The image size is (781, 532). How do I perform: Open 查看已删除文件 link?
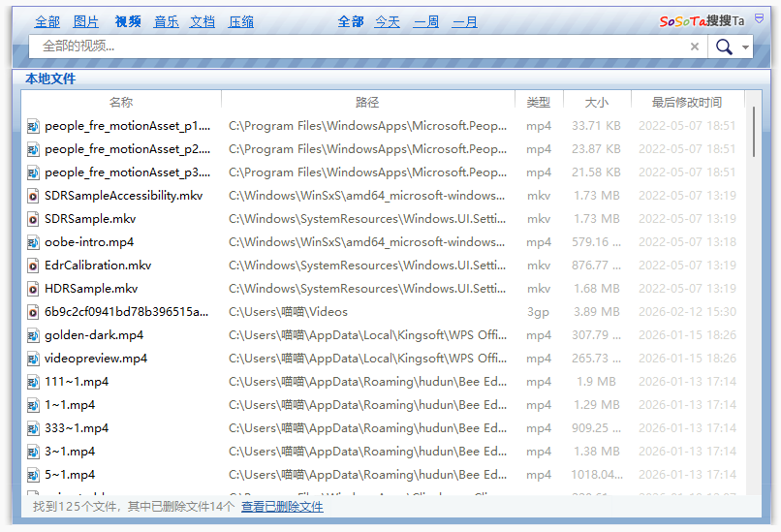pyautogui.click(x=282, y=507)
